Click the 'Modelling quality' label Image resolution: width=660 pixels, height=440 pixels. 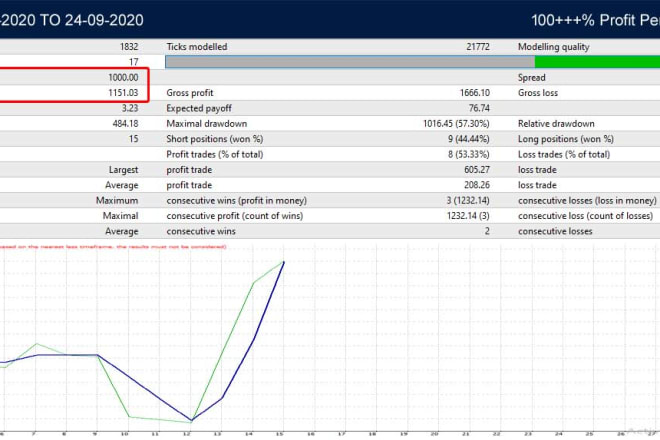click(x=554, y=47)
